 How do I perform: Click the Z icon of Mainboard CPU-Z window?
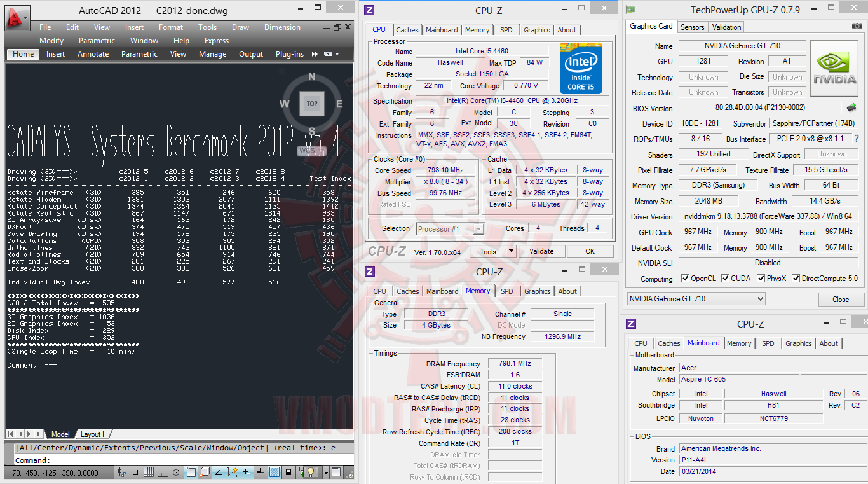630,324
